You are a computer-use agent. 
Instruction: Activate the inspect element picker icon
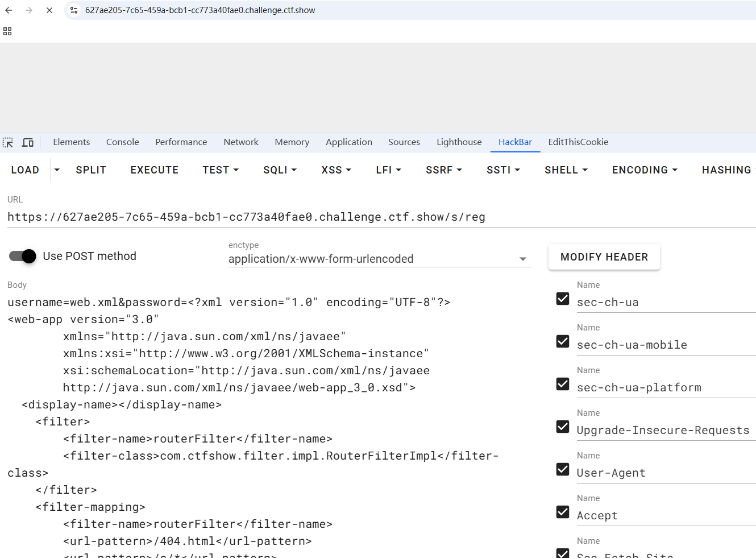8,142
